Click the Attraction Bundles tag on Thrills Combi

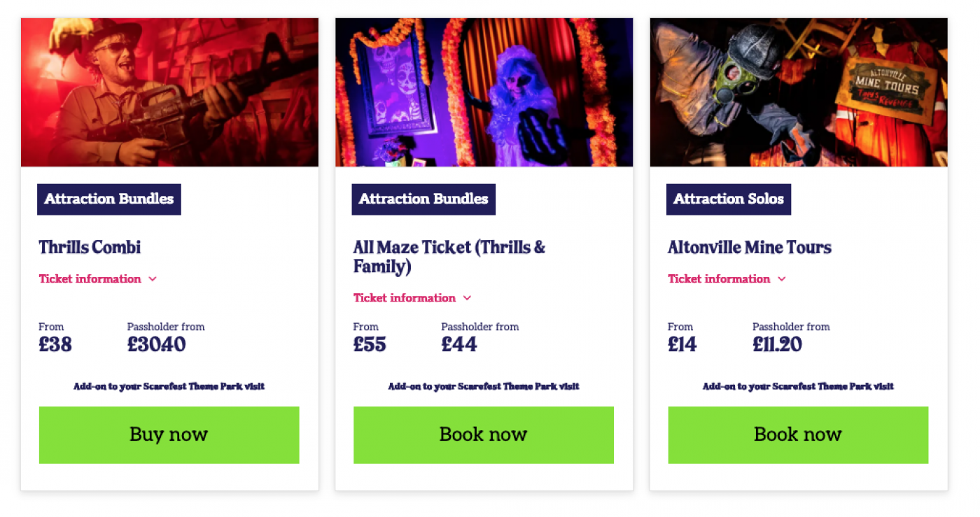(x=109, y=199)
